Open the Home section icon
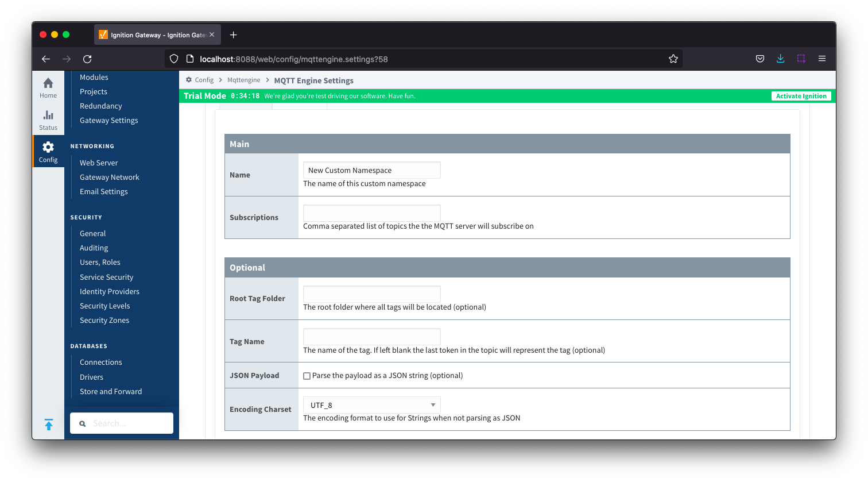Screen dimensions: 868x482 48,83
